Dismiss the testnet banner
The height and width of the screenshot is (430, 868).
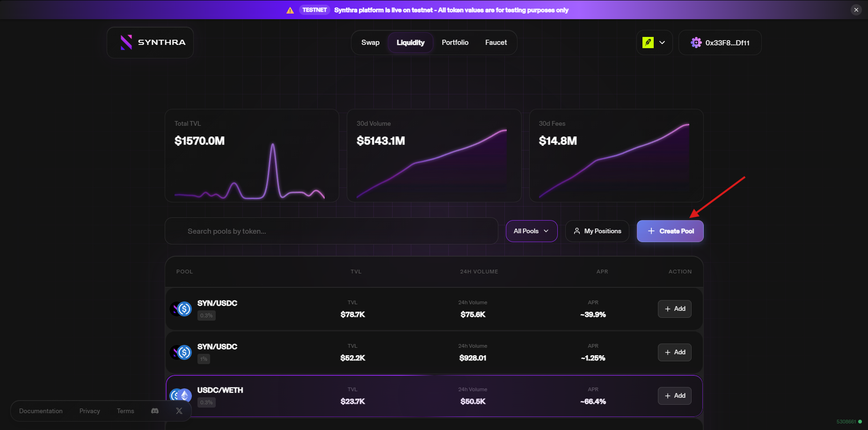pos(856,10)
